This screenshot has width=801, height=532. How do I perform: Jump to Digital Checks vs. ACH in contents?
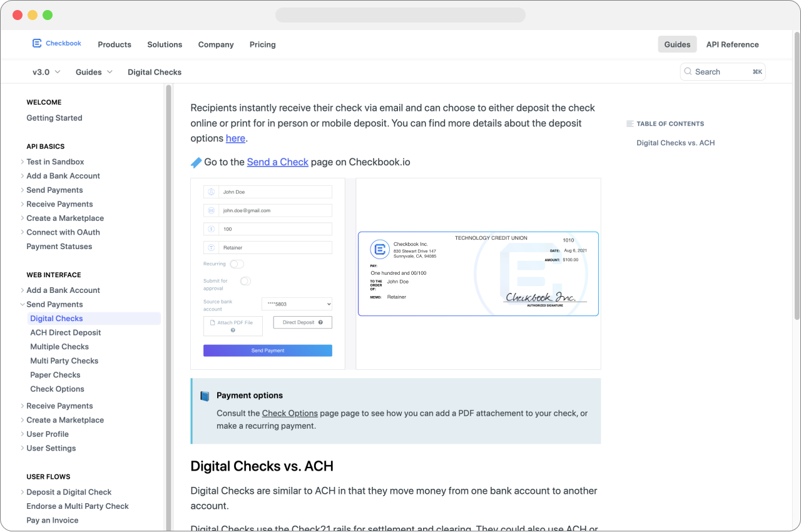click(675, 143)
